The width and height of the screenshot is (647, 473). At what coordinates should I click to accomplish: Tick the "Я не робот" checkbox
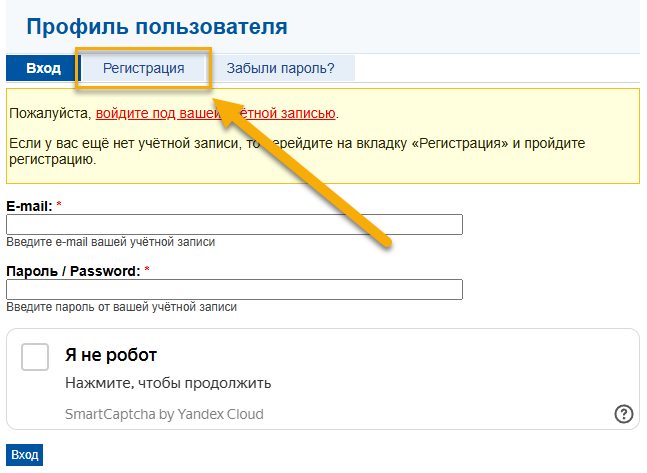tap(35, 357)
